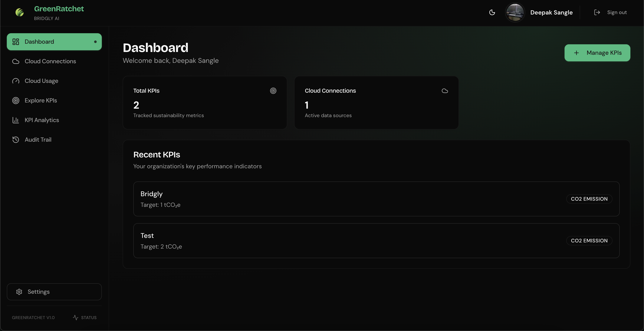644x331 pixels.
Task: Click CO2 EMISSION badge on Bridgly
Action: click(589, 199)
